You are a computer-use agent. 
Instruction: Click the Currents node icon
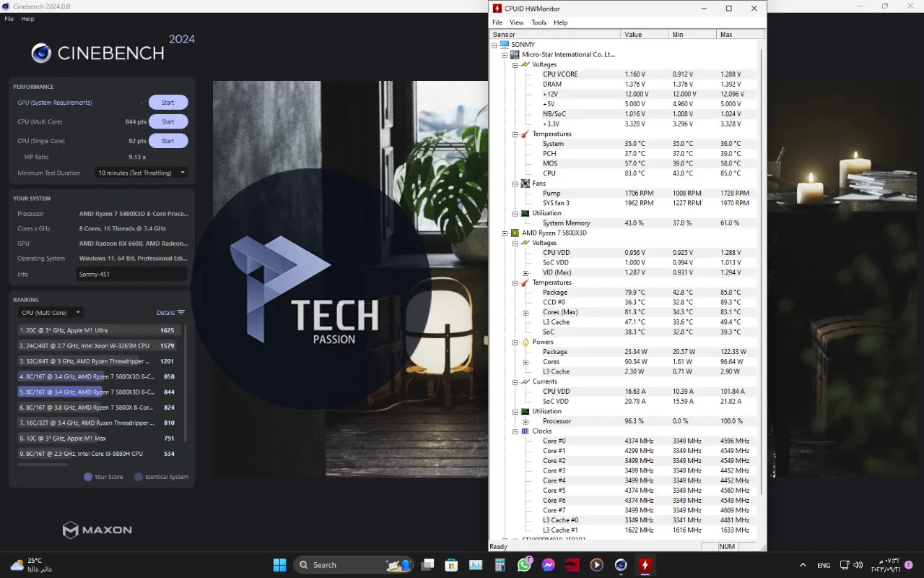pos(525,381)
